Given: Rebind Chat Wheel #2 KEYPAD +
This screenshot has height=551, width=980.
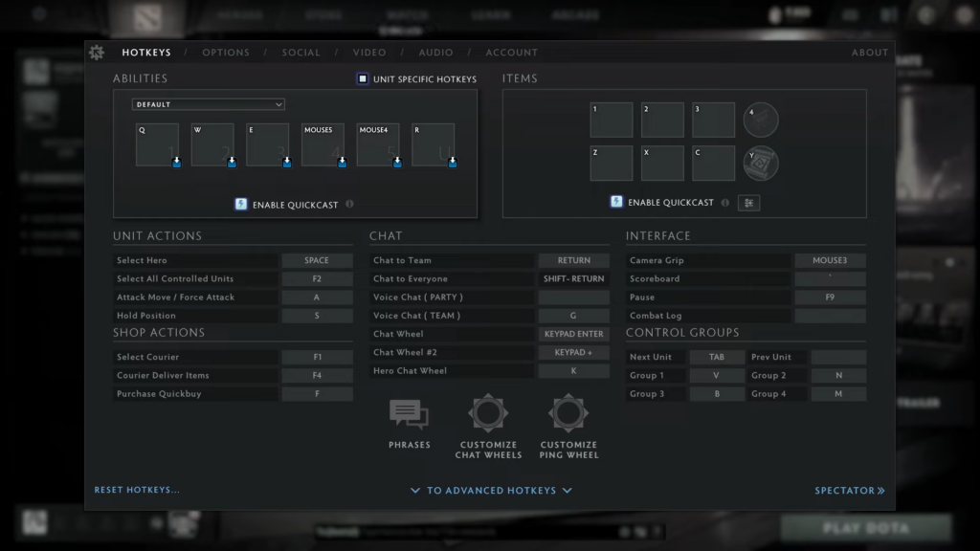Looking at the screenshot, I should 574,352.
